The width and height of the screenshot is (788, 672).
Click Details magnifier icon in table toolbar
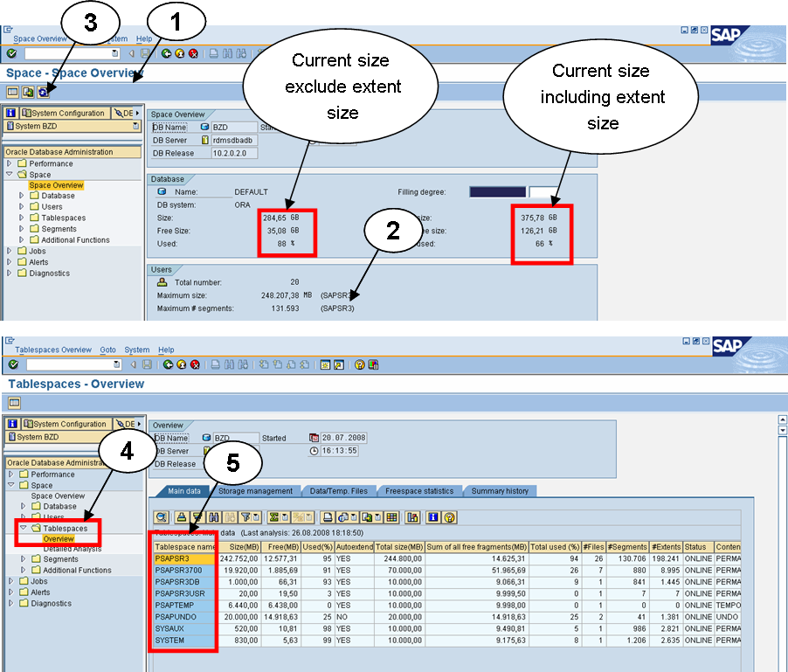162,517
